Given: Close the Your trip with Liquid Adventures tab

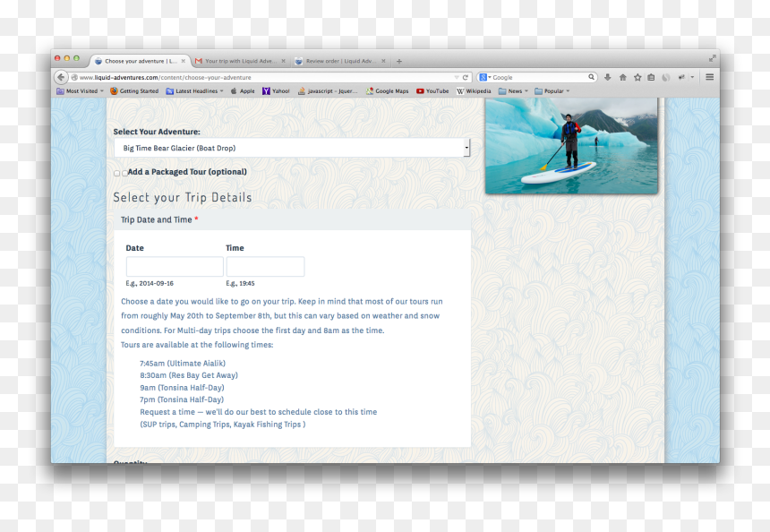Looking at the screenshot, I should (x=283, y=62).
